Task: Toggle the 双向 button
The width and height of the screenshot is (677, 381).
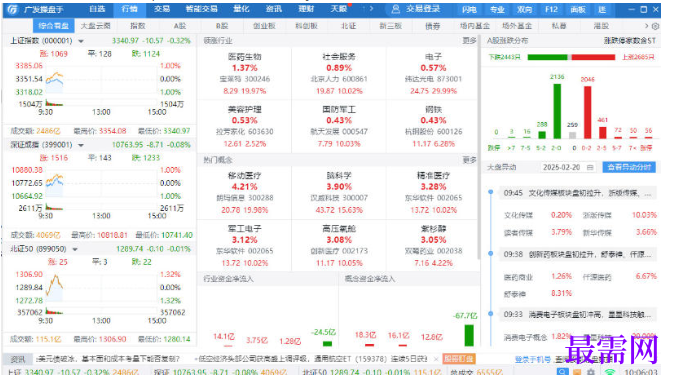Action: tap(524, 9)
